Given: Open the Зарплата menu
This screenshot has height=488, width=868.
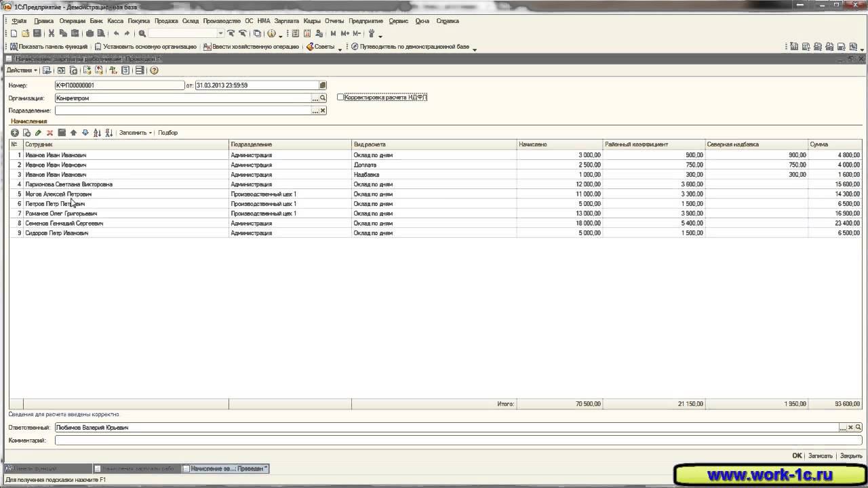Looking at the screenshot, I should coord(287,21).
